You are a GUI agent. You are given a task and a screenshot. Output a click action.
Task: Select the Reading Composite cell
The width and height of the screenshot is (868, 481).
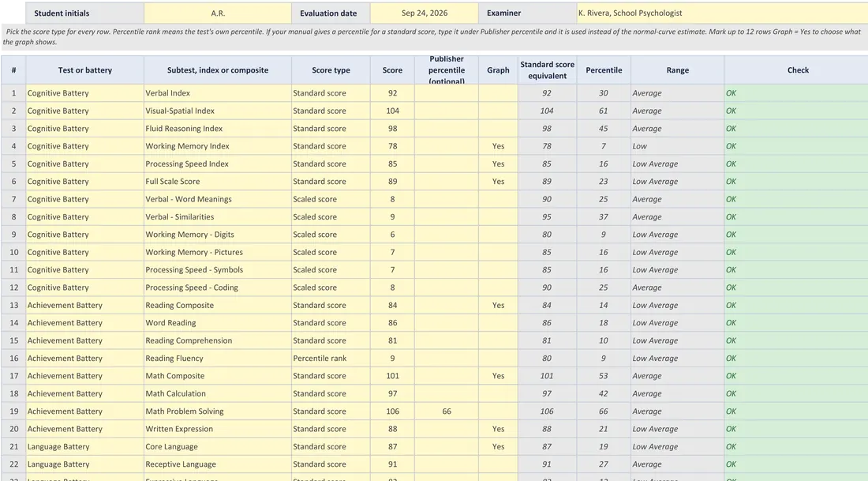click(x=218, y=306)
